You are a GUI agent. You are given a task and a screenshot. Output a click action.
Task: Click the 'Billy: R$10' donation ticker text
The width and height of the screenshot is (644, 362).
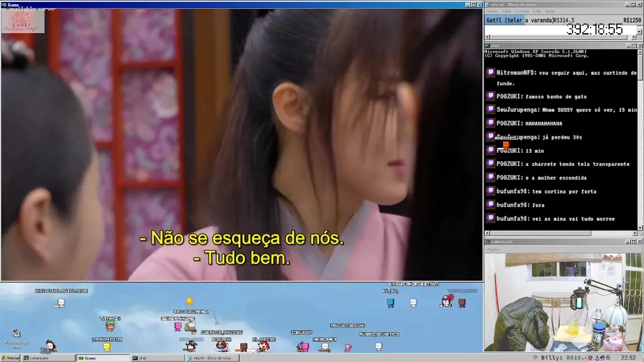pyautogui.click(x=563, y=358)
